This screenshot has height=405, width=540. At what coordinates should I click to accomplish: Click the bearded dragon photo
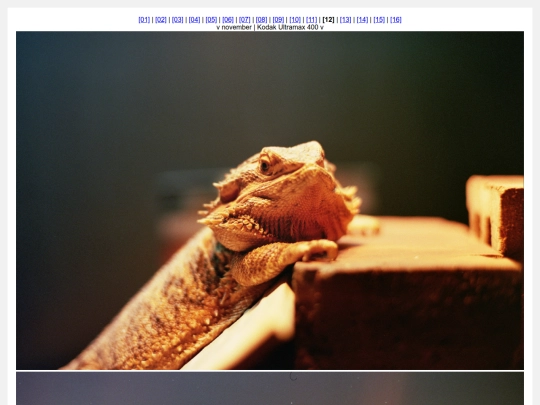click(x=270, y=200)
